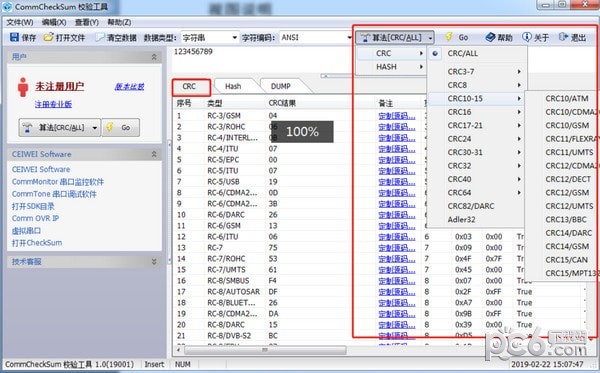Click the lightning Go icon in toolbar
The image size is (600, 373).
(449, 37)
